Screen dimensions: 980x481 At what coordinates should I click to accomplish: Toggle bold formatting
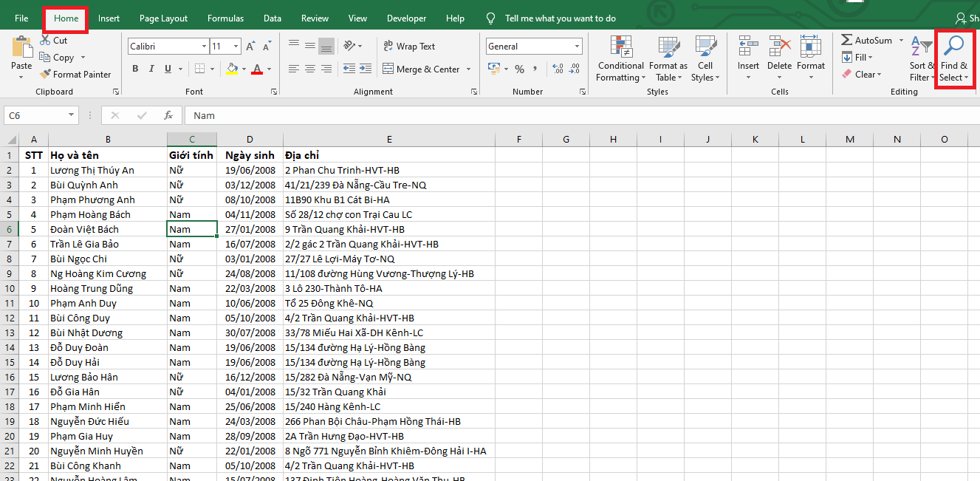[x=135, y=68]
